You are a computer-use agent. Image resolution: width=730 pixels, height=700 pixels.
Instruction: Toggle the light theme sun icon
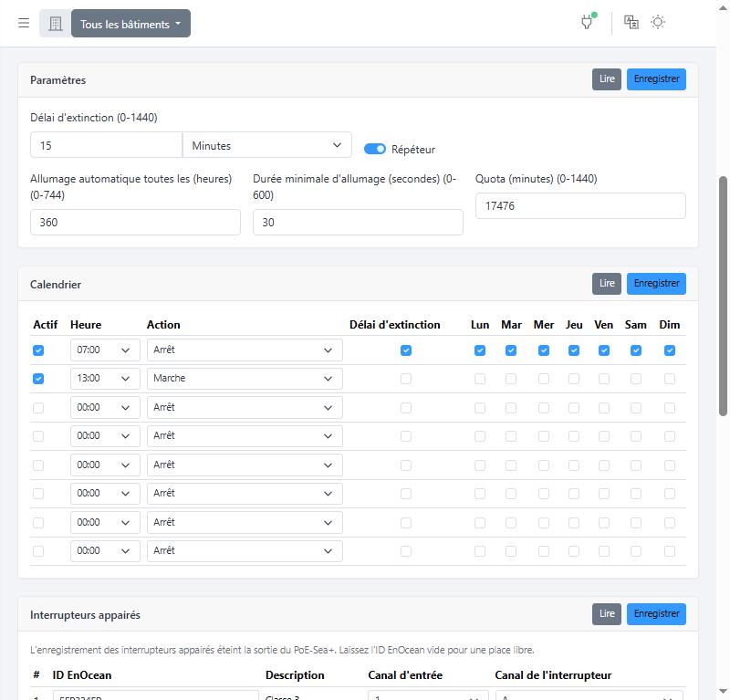click(x=657, y=22)
